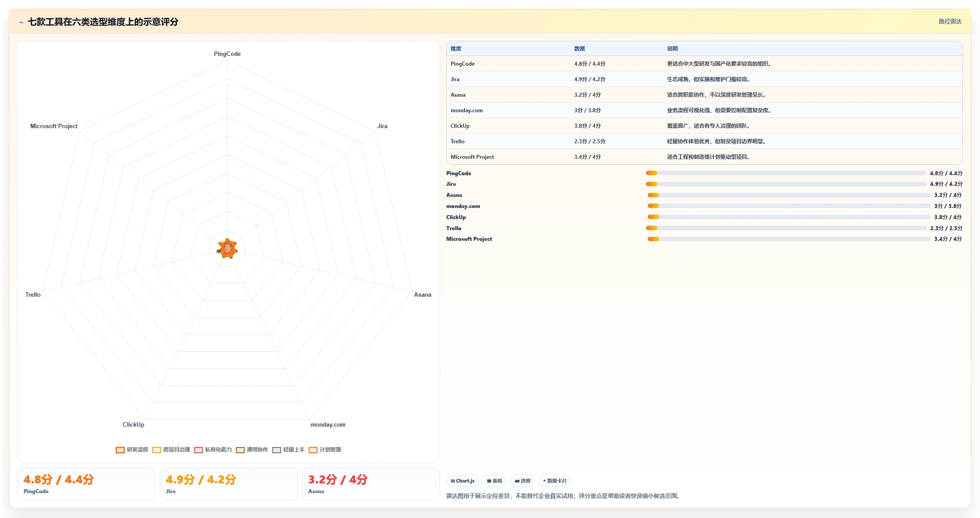Click the monday.com progress bar
This screenshot has width=980, height=518.
pyautogui.click(x=789, y=206)
